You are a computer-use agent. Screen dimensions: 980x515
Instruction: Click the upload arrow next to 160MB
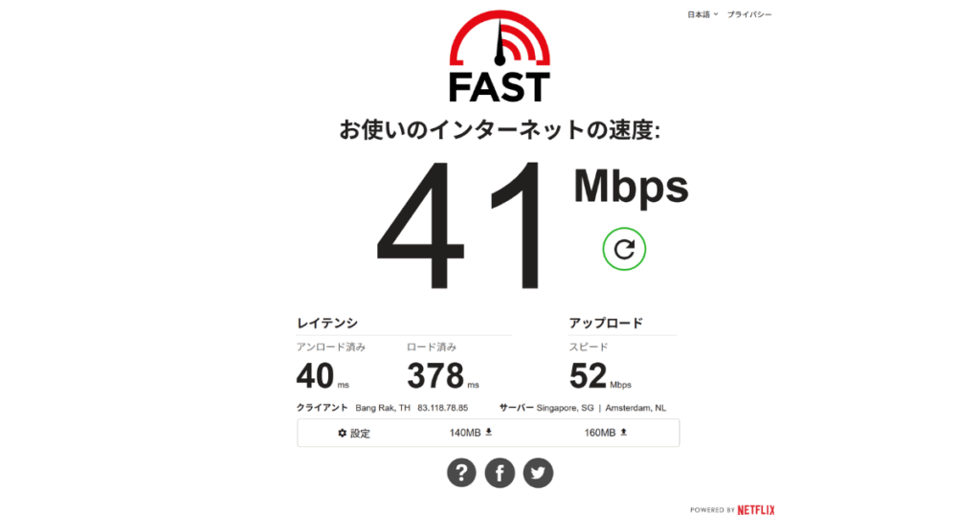click(x=623, y=432)
